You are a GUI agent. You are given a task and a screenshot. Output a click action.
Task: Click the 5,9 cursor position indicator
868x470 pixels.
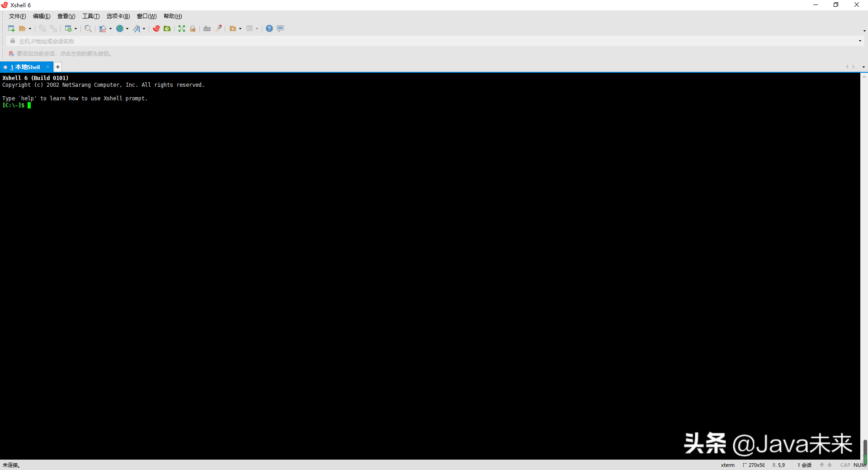click(x=778, y=465)
